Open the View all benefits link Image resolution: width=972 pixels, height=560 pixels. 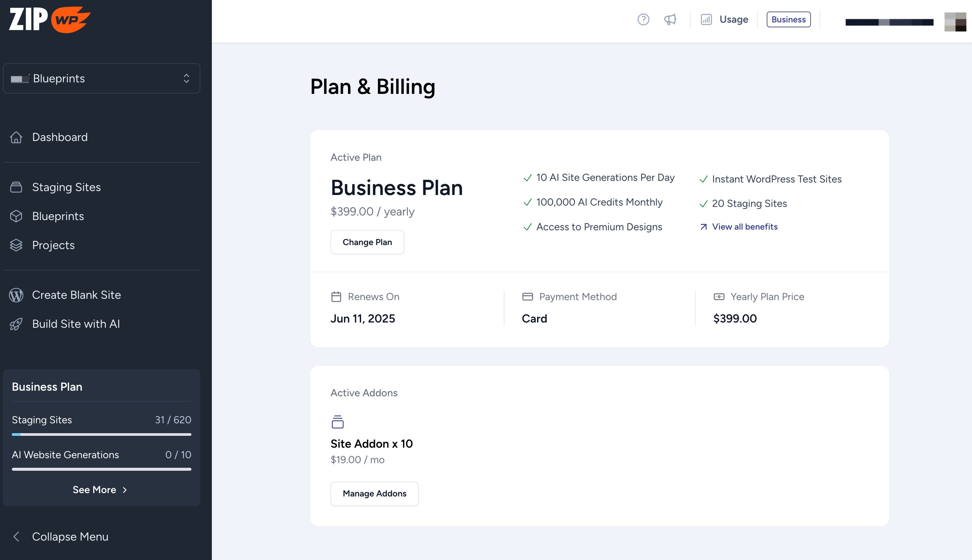(744, 227)
